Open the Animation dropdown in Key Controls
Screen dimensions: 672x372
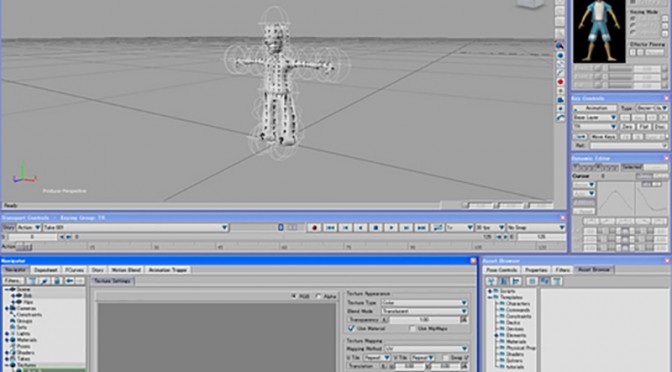[595, 108]
